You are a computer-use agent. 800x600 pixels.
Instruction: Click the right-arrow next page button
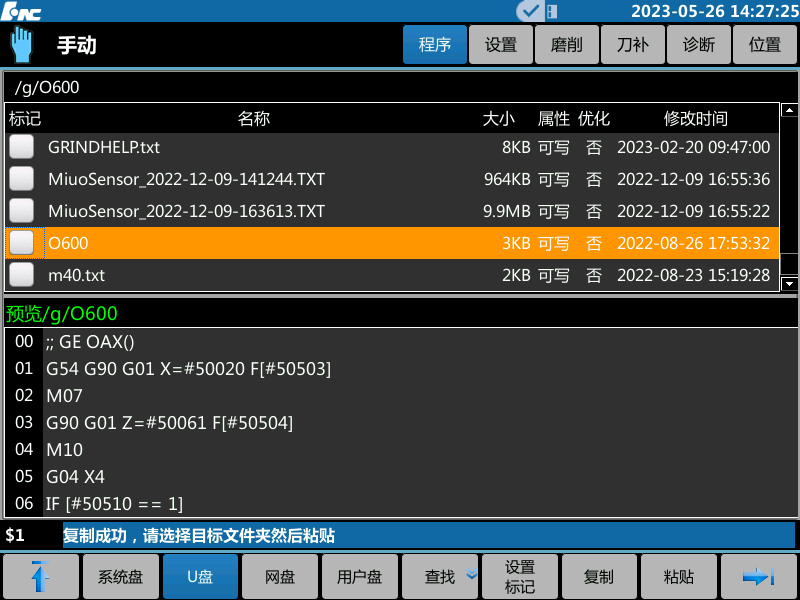tap(759, 576)
